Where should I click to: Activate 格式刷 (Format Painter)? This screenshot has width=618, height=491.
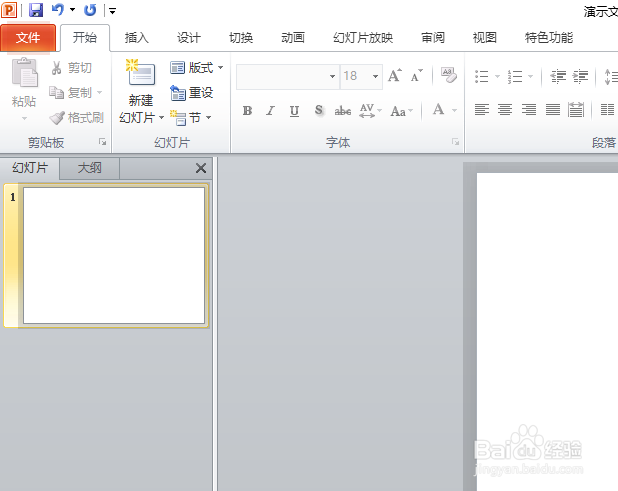[x=76, y=118]
